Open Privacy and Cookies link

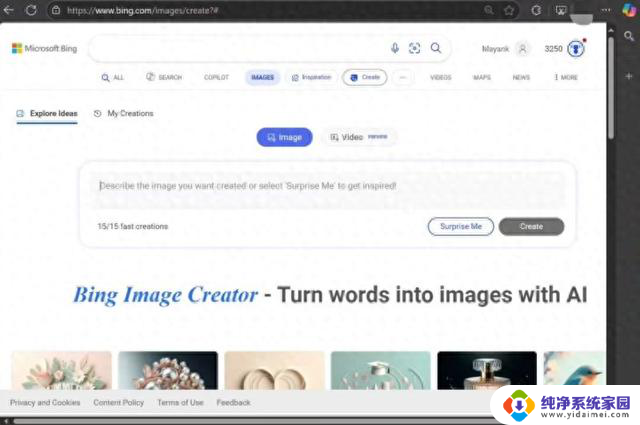[x=45, y=403]
